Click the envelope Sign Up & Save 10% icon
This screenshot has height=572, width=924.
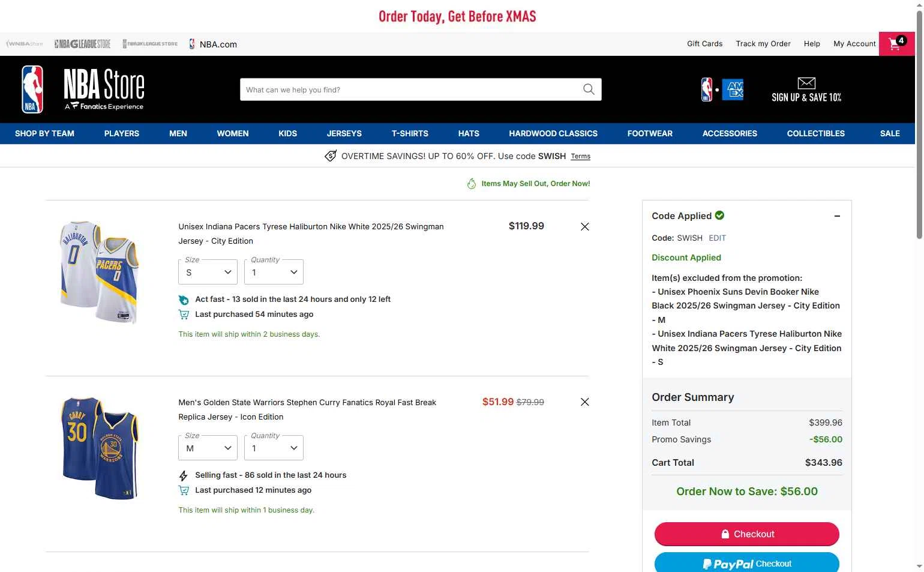point(806,90)
